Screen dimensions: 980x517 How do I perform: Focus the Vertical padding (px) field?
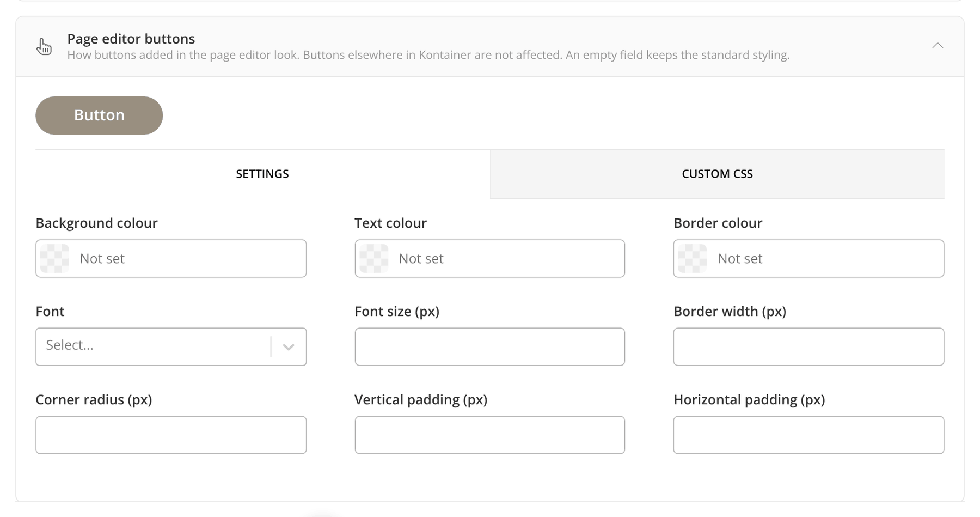coord(489,435)
